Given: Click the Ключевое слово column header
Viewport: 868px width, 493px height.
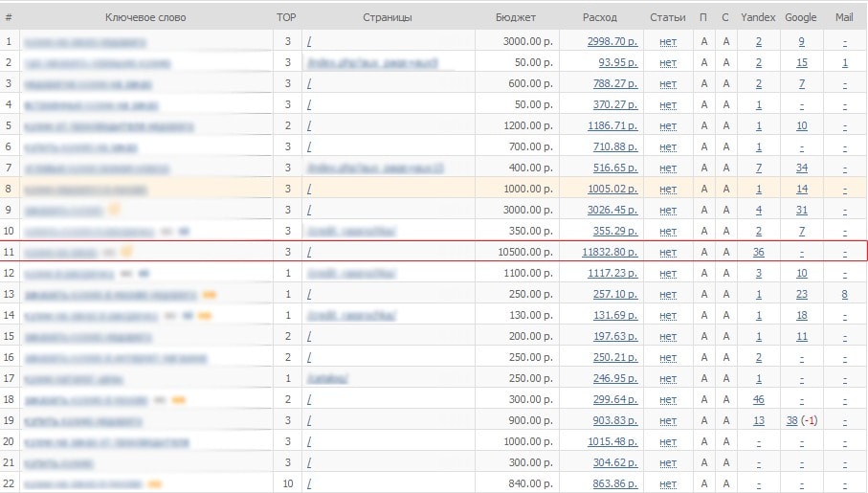Looking at the screenshot, I should pos(145,17).
